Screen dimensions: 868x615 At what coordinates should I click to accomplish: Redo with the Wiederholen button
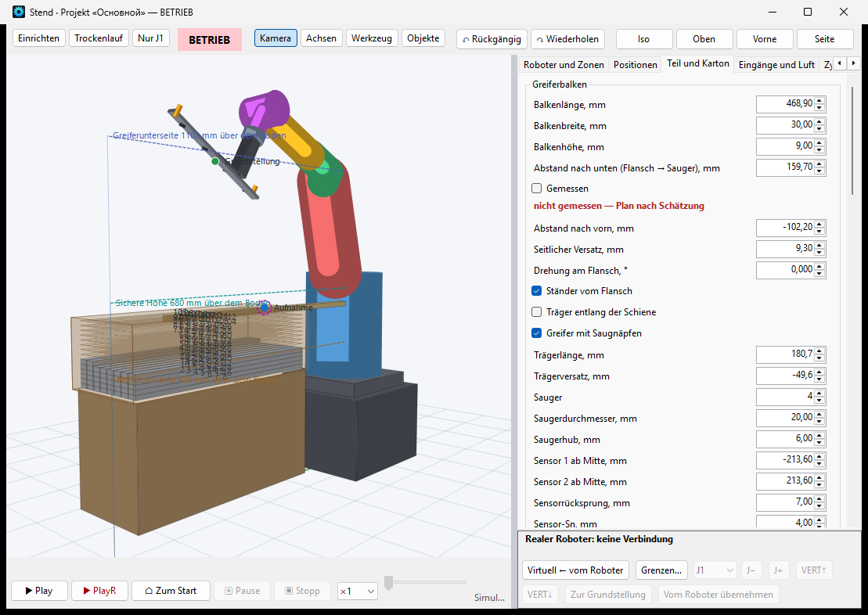(x=568, y=39)
